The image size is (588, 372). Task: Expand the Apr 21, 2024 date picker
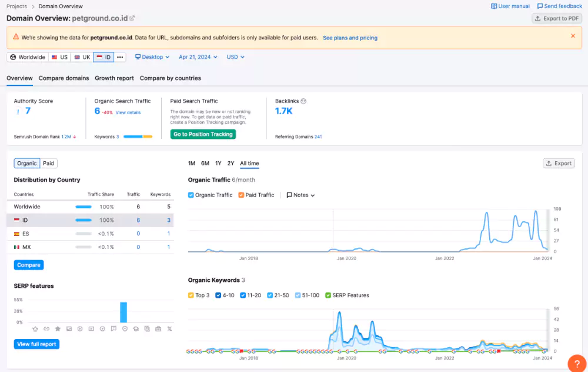[198, 57]
